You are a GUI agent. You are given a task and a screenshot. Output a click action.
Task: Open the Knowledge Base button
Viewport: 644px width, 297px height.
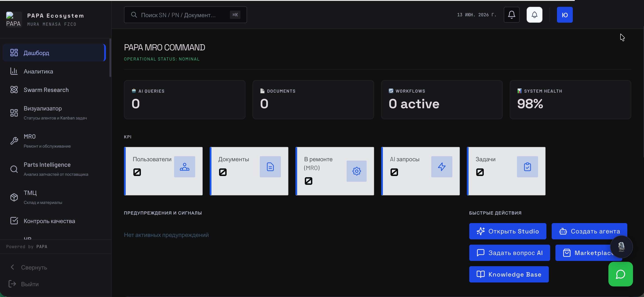(x=509, y=274)
